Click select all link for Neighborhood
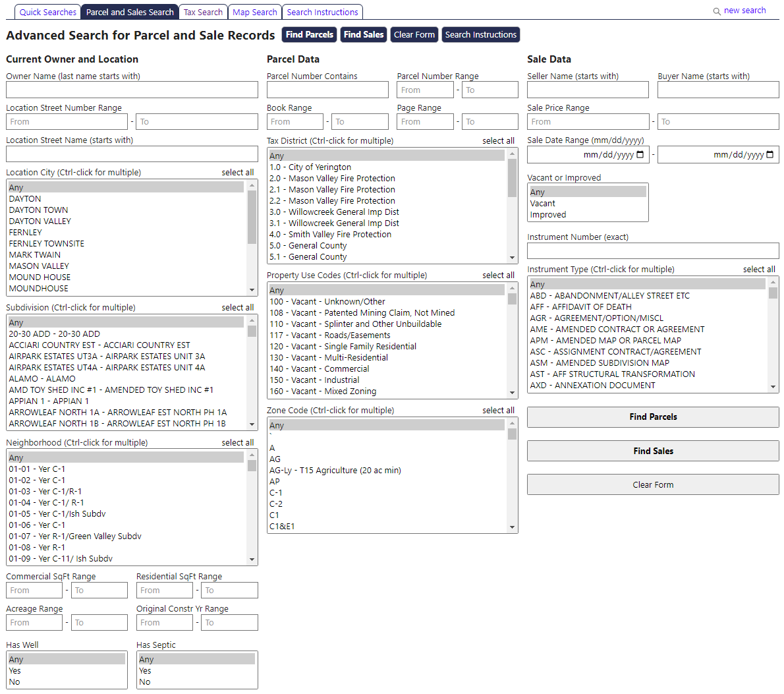The height and width of the screenshot is (694, 784). point(237,443)
